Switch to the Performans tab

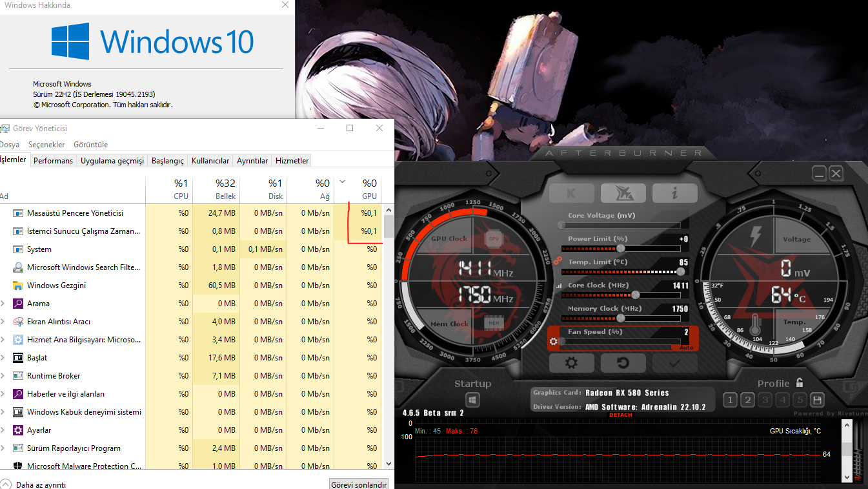[x=53, y=161]
